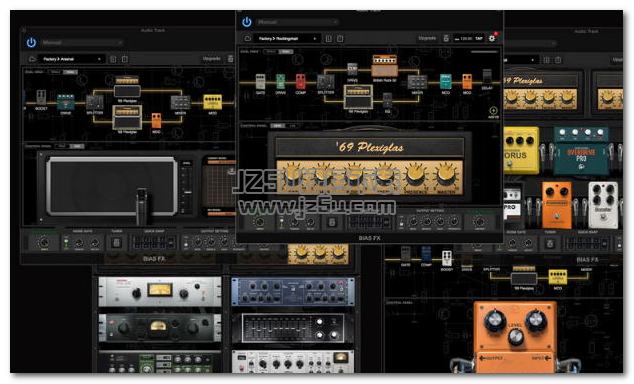
Task: Select the DELAY pedal at chain end
Action: (487, 77)
